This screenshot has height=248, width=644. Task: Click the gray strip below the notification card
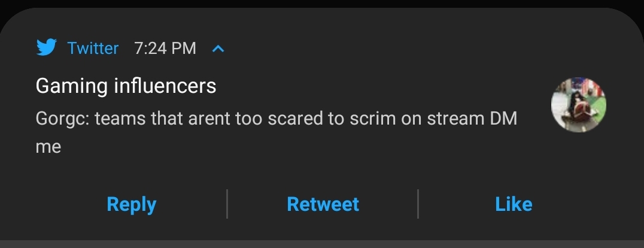[x=322, y=244]
